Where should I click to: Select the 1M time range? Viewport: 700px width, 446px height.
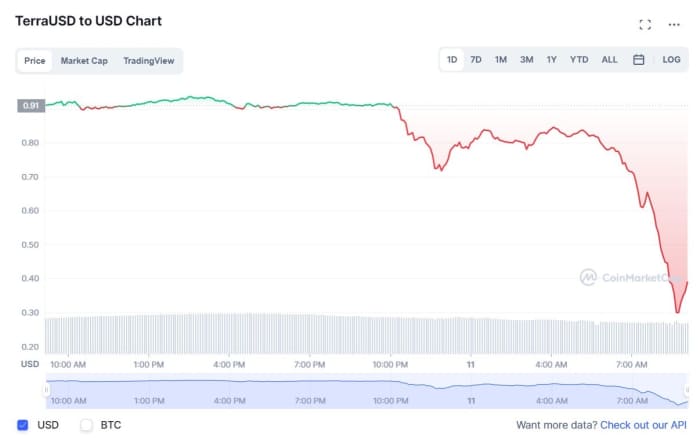pos(501,60)
